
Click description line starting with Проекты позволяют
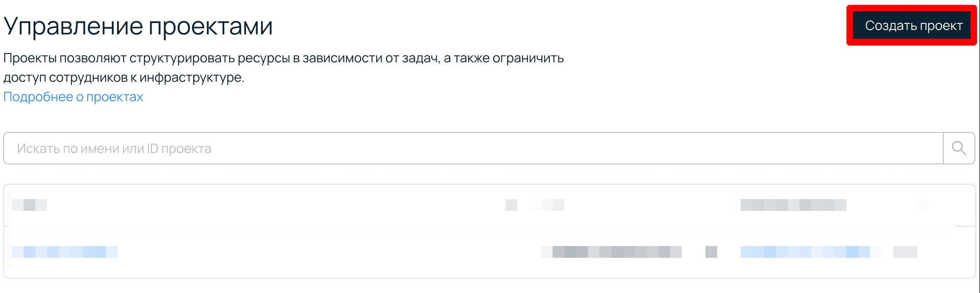(x=283, y=58)
